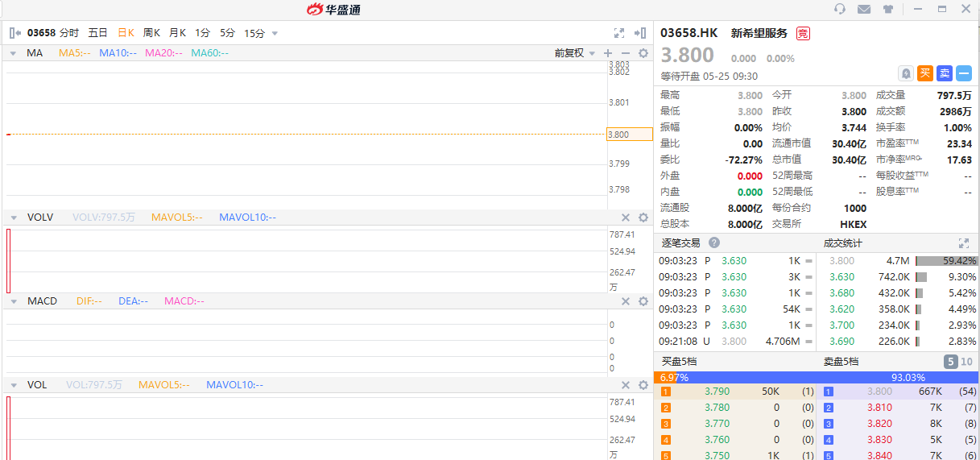Image resolution: width=980 pixels, height=460 pixels.
Task: Collapse the VOLV indicator panel arrow
Action: pos(14,218)
